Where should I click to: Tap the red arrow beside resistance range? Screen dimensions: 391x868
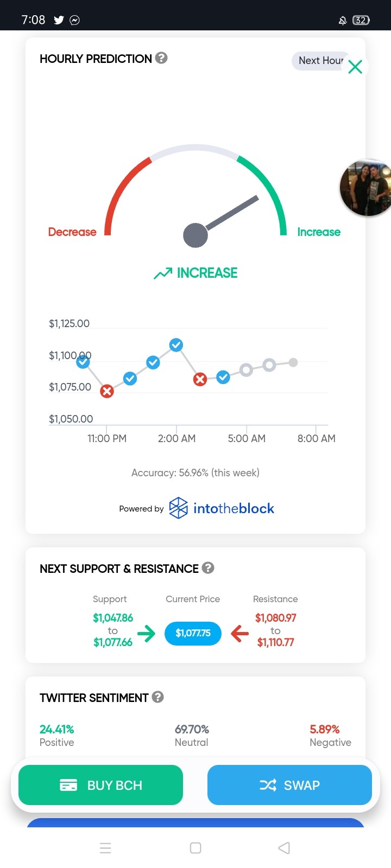pos(239,633)
